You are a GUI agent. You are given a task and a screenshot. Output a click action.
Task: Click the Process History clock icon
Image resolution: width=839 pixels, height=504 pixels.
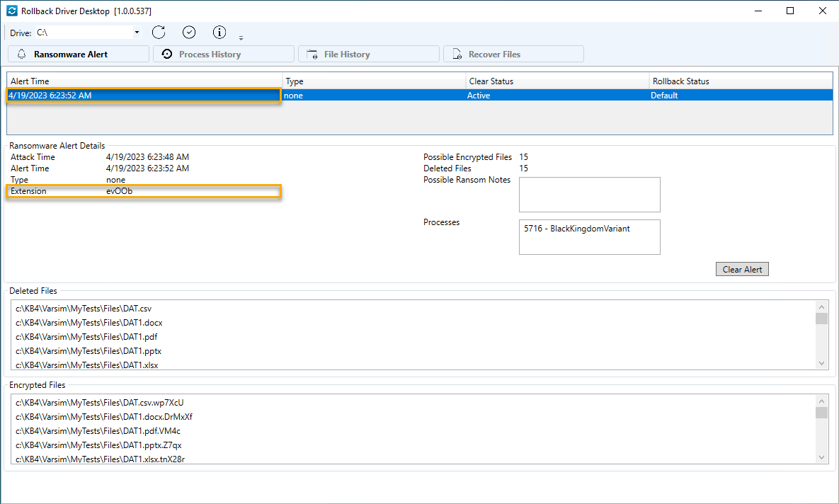click(166, 53)
